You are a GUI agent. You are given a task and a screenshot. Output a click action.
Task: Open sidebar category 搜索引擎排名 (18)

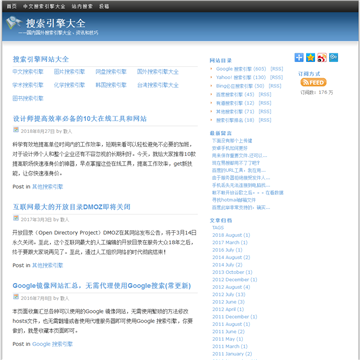[x=235, y=120]
